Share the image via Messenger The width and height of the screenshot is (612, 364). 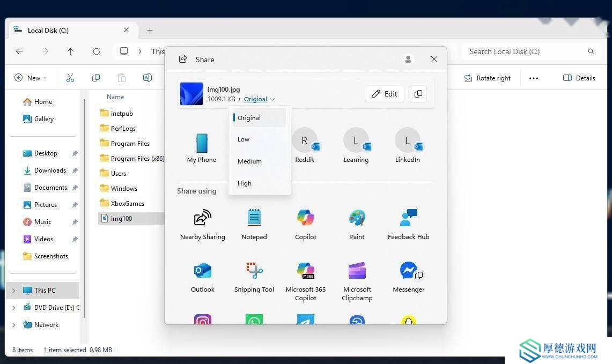(x=408, y=277)
